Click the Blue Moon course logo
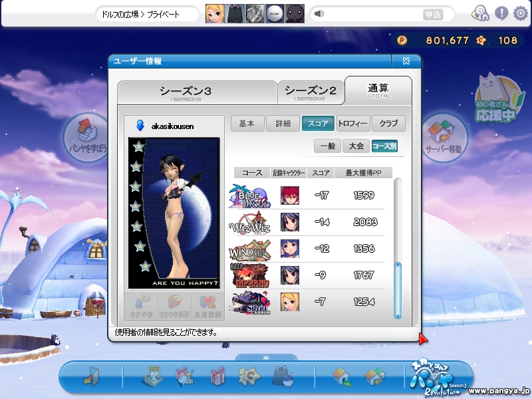532x399 pixels. point(250,196)
